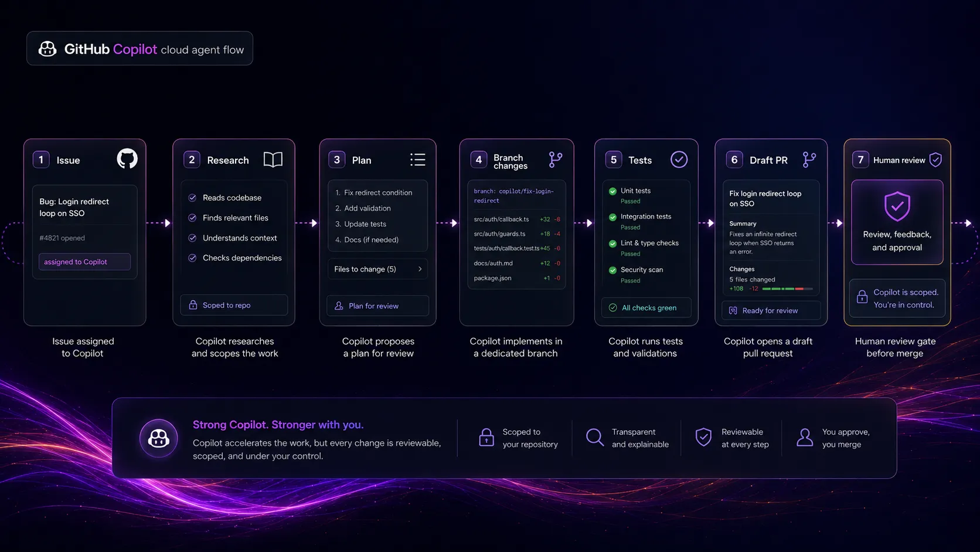Click the assigned to Copilot tag
This screenshot has height=552, width=980.
pyautogui.click(x=84, y=262)
